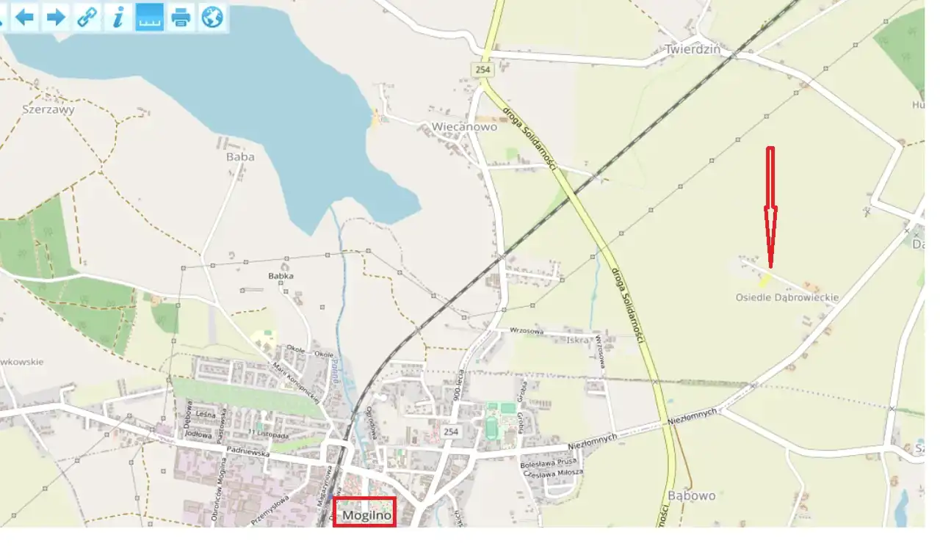Click the 254 road sign in Mogilno
Viewport: 940px width, 560px height.
(451, 432)
